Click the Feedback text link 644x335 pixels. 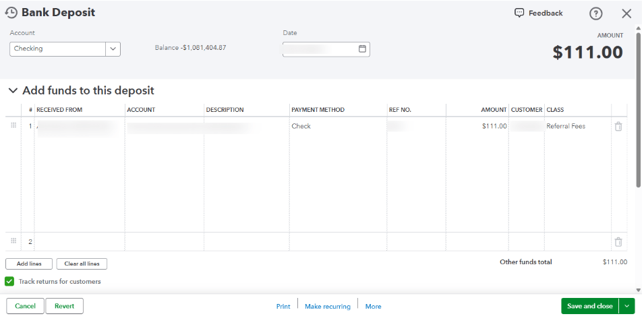[546, 13]
